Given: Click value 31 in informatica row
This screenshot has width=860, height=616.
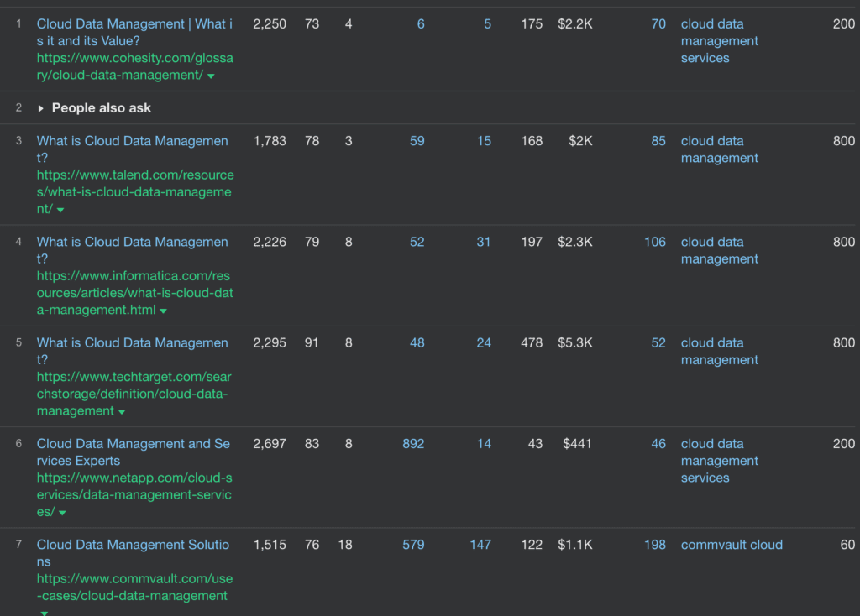Looking at the screenshot, I should click(484, 242).
